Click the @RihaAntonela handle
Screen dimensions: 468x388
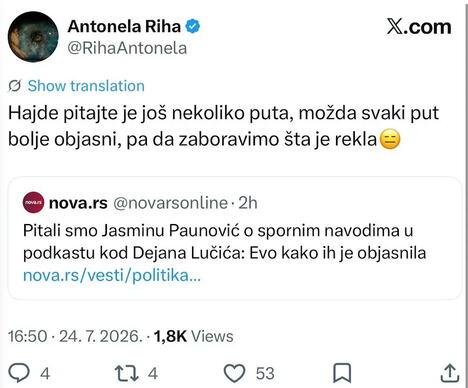[127, 48]
